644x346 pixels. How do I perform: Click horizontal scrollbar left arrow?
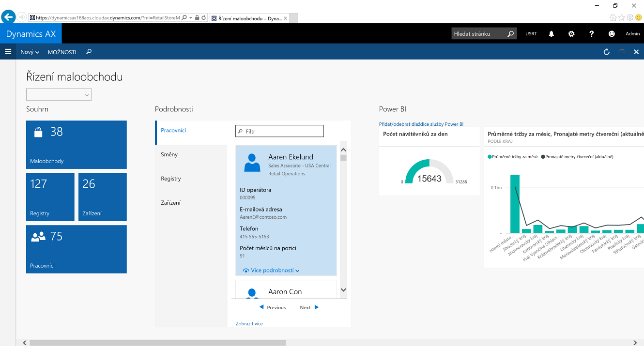[24, 343]
